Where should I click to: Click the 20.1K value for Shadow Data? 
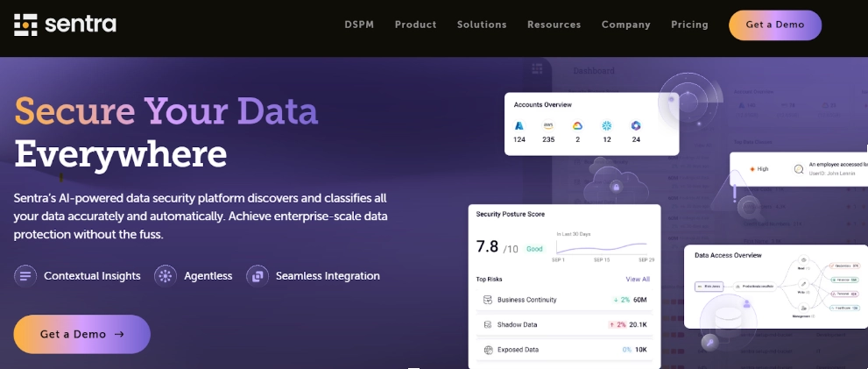pyautogui.click(x=639, y=324)
